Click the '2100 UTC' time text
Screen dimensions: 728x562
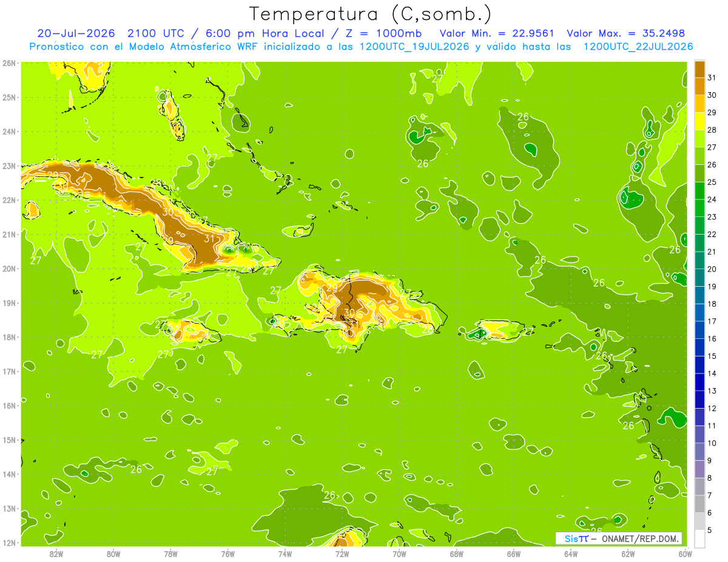pyautogui.click(x=156, y=33)
